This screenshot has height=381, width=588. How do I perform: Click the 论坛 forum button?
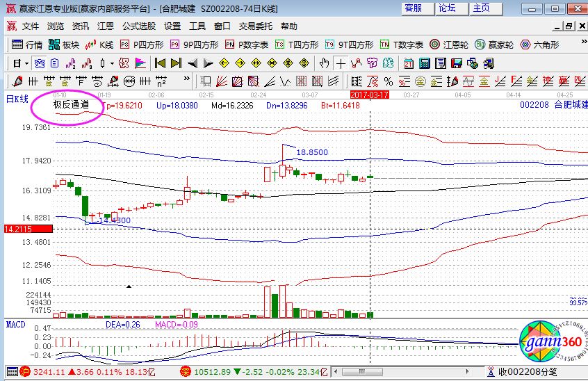pyautogui.click(x=447, y=8)
